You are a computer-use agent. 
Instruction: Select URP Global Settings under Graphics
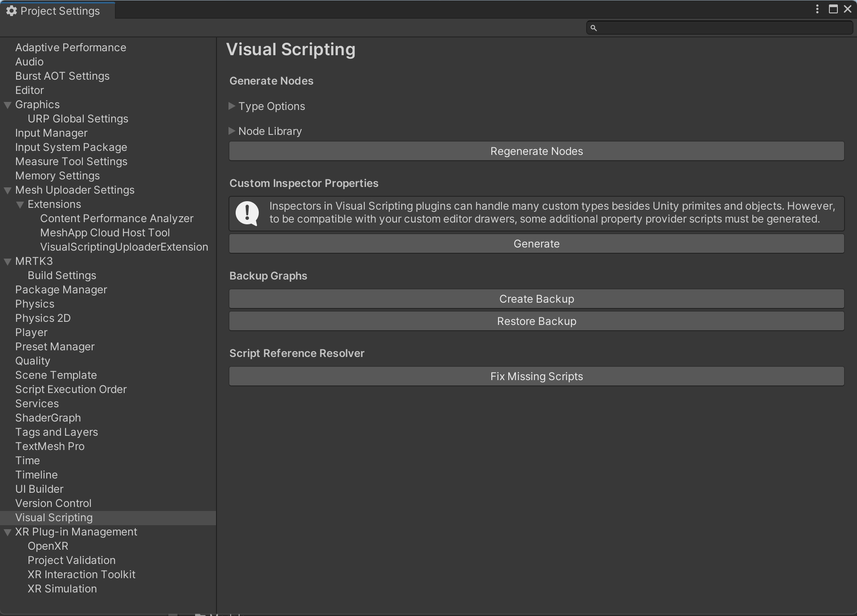tap(77, 118)
